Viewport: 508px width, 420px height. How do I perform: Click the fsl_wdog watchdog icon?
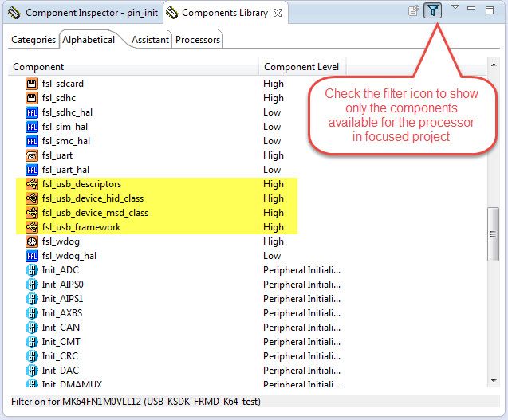[x=32, y=241]
